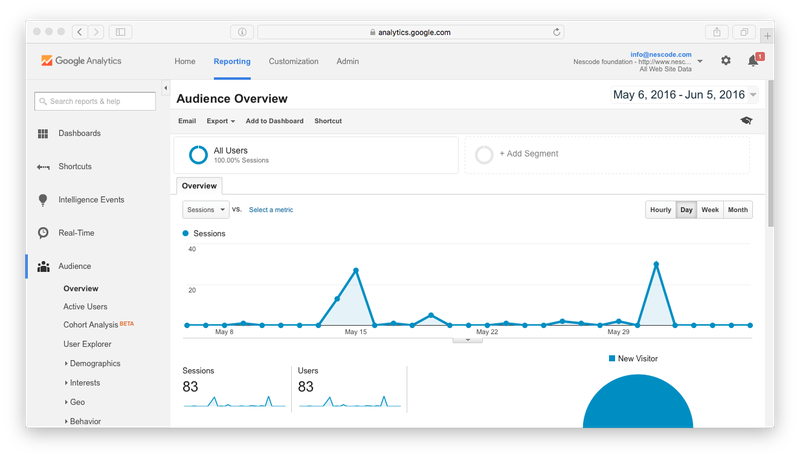Screen dimensions: 800x458
Task: Switch chart granularity to Week
Action: pyautogui.click(x=710, y=210)
